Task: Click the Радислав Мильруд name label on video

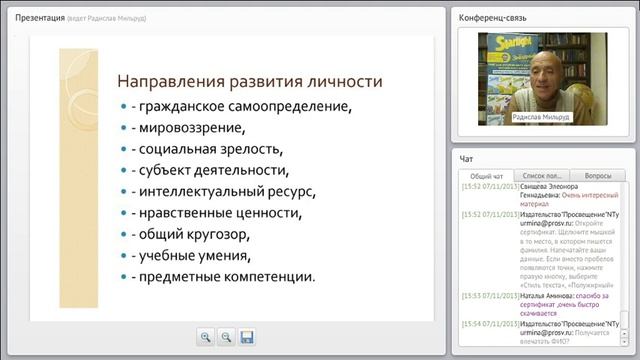Action: pos(541,117)
